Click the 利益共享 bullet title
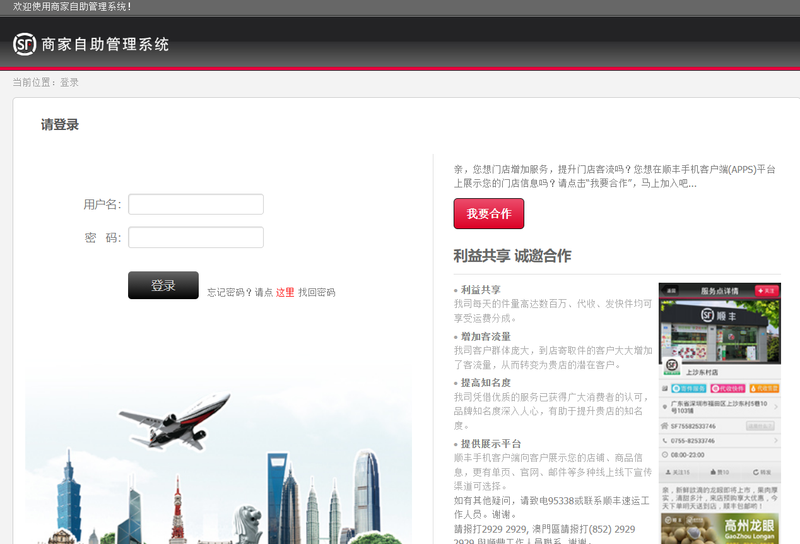 (481, 290)
